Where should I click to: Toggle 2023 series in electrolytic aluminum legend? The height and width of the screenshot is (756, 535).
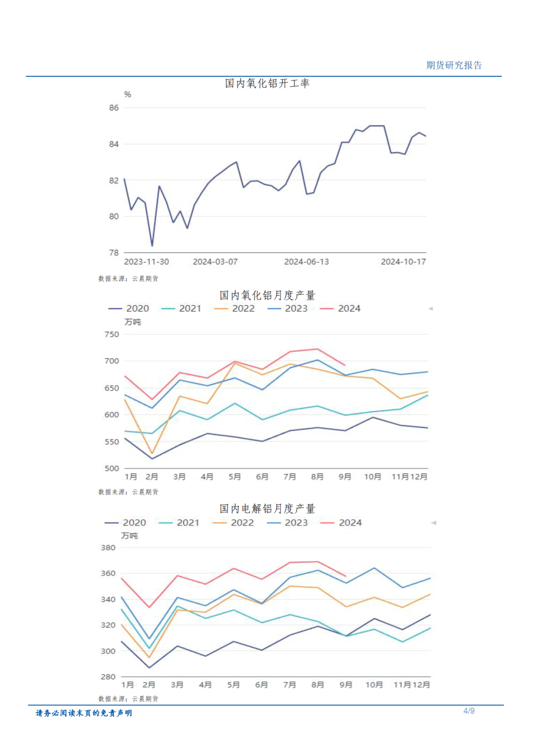[x=287, y=523]
